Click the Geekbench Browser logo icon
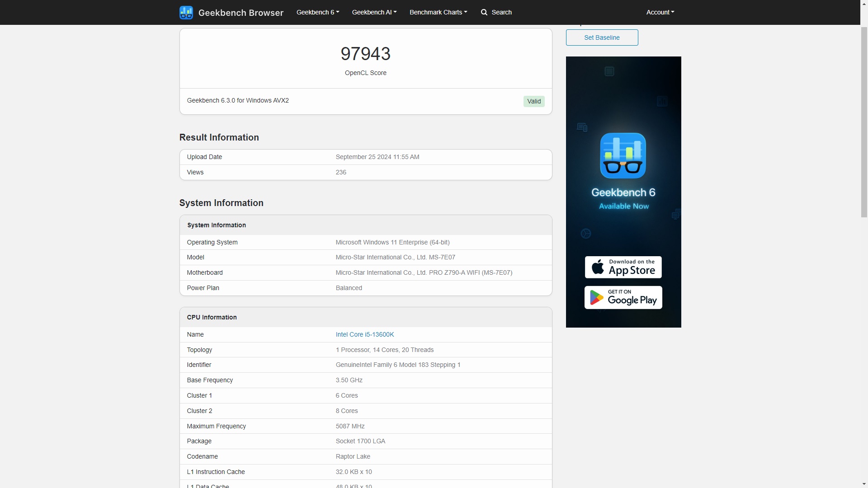This screenshot has height=488, width=868. click(186, 12)
